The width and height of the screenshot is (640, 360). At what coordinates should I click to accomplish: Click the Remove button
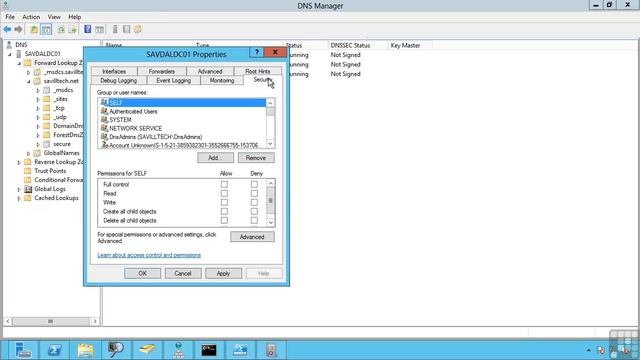(256, 158)
